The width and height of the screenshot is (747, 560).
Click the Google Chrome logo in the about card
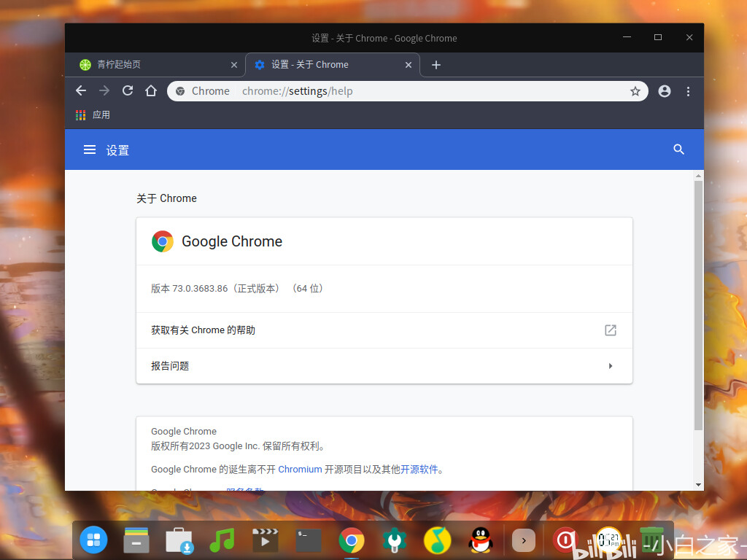coord(163,241)
